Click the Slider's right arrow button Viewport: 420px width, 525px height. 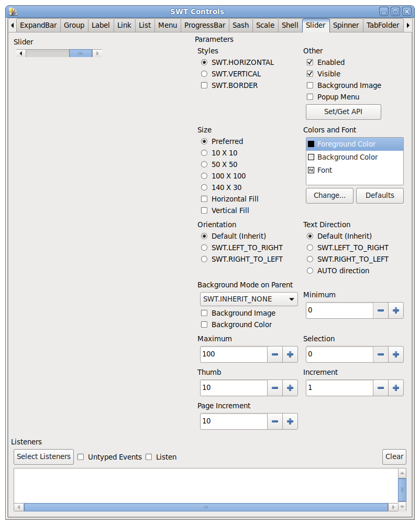[x=97, y=53]
